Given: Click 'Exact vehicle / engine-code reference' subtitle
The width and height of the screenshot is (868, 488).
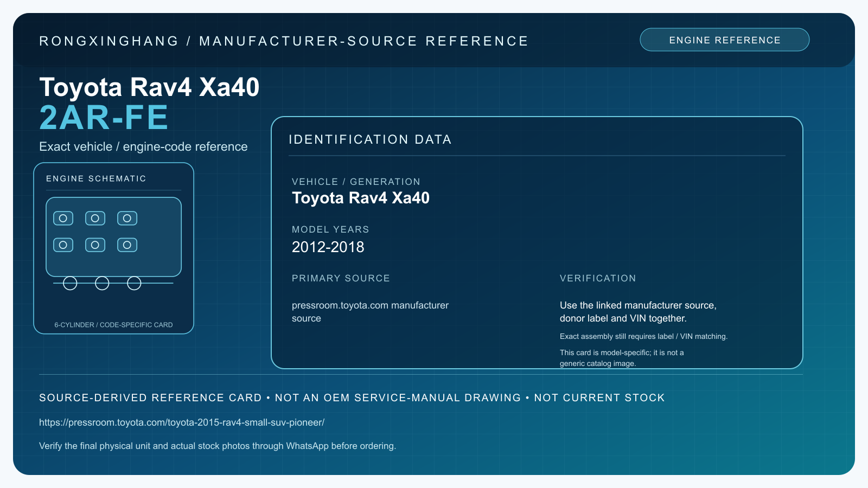Looking at the screenshot, I should pyautogui.click(x=143, y=146).
